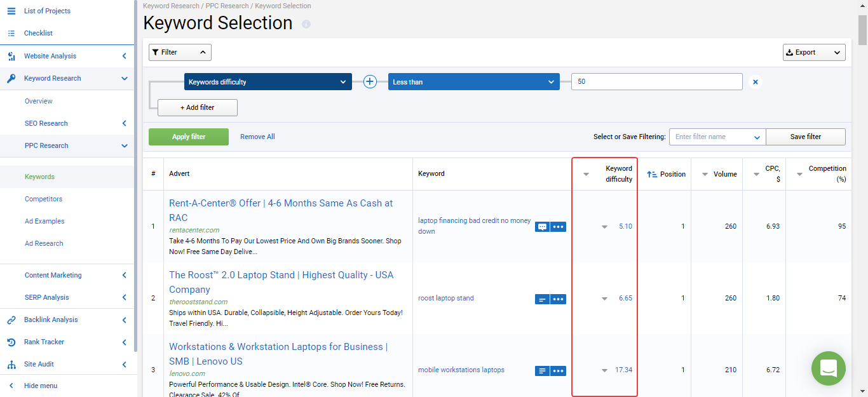Remove the keyword difficulty filter with X

(x=755, y=81)
